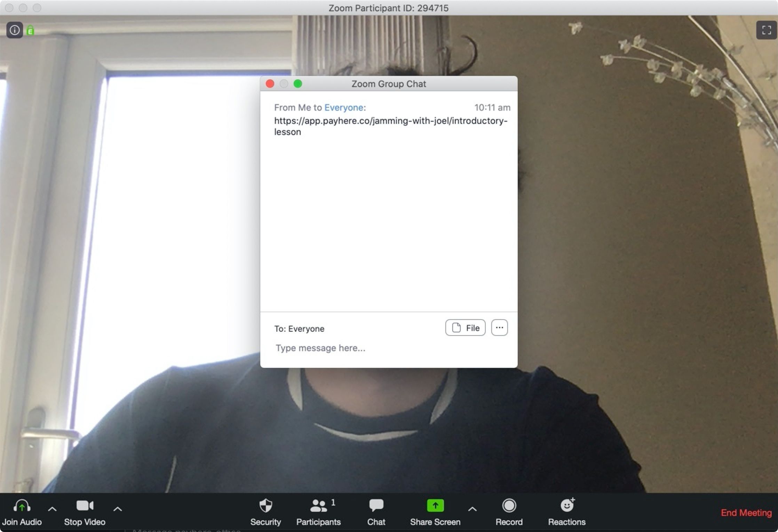Screen dimensions: 778x532
Task: Click the green encryption shield icon
Action: point(31,31)
